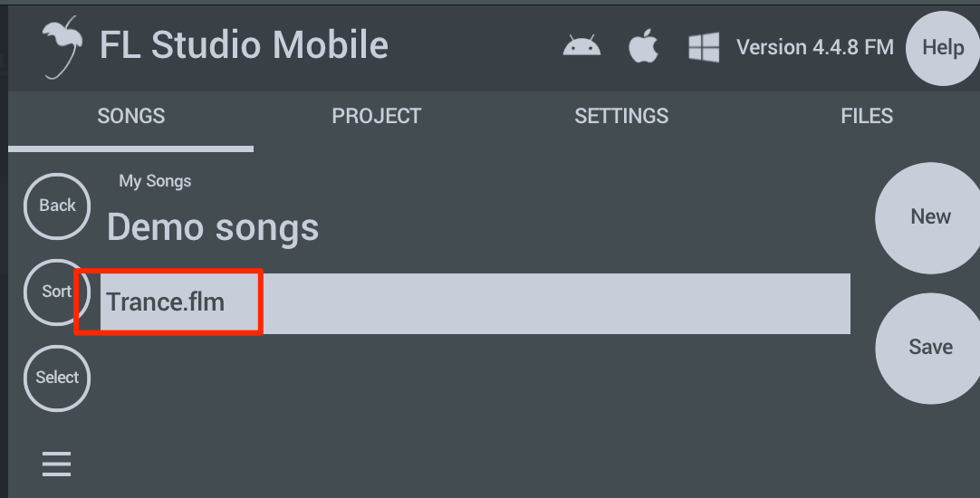
Task: Go to the FILES tab
Action: tap(867, 116)
